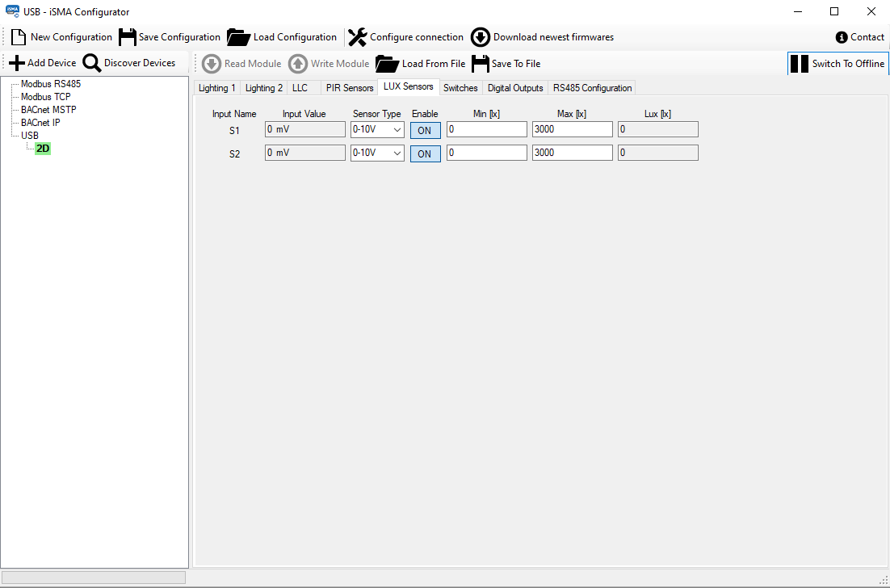Select the 2D device under USB
Viewport: 890px width, 588px height.
(x=43, y=149)
